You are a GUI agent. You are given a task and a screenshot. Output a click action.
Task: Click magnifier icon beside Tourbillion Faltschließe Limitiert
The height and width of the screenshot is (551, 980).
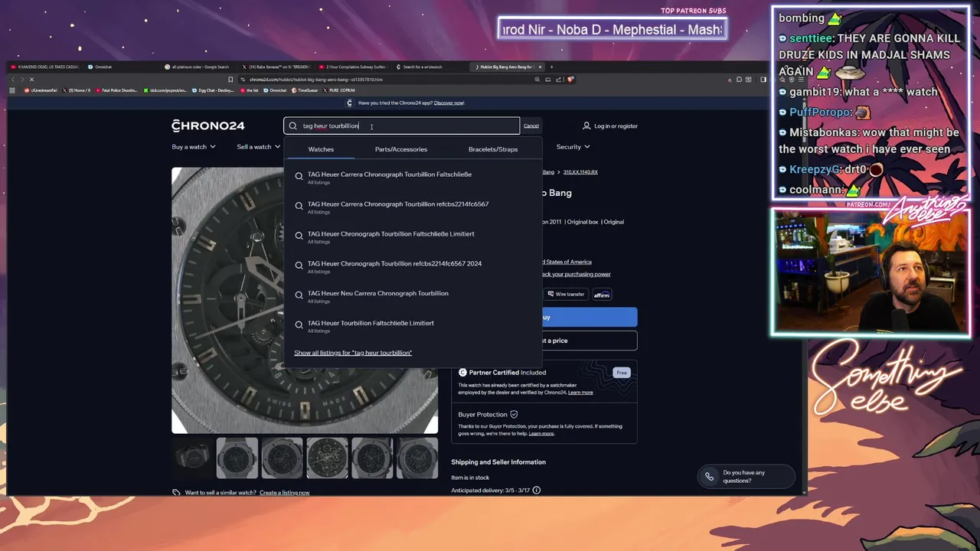[x=299, y=325]
